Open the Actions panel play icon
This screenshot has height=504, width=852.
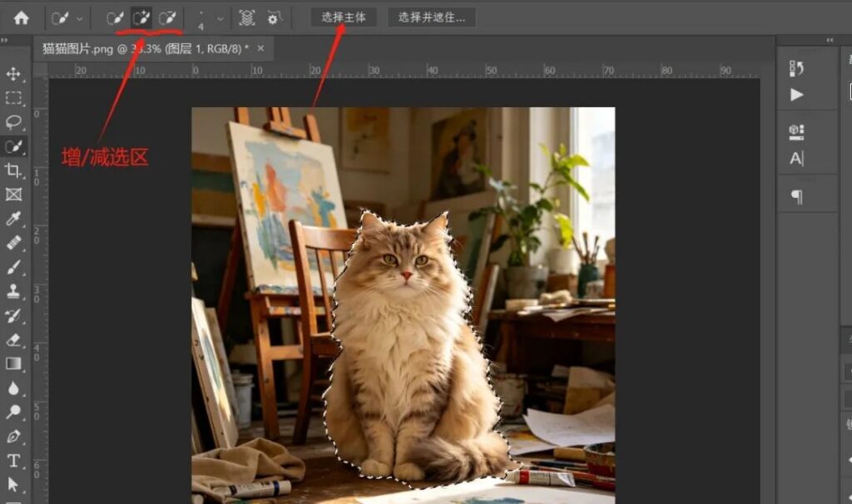[x=796, y=95]
